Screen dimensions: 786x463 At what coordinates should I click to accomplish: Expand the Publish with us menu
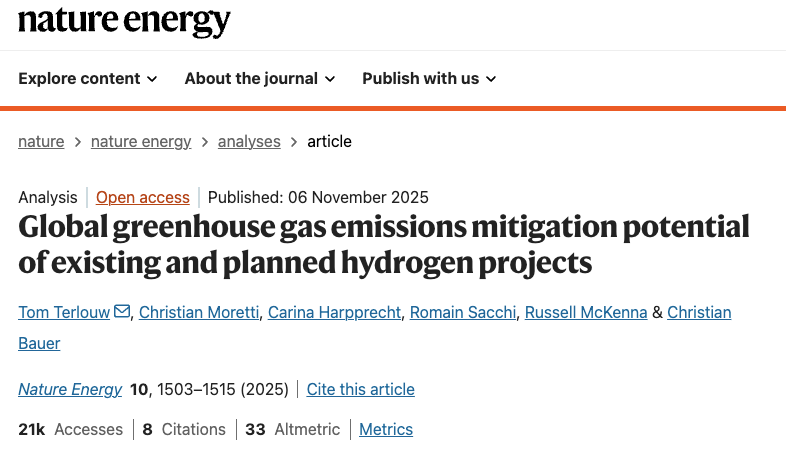(x=429, y=79)
